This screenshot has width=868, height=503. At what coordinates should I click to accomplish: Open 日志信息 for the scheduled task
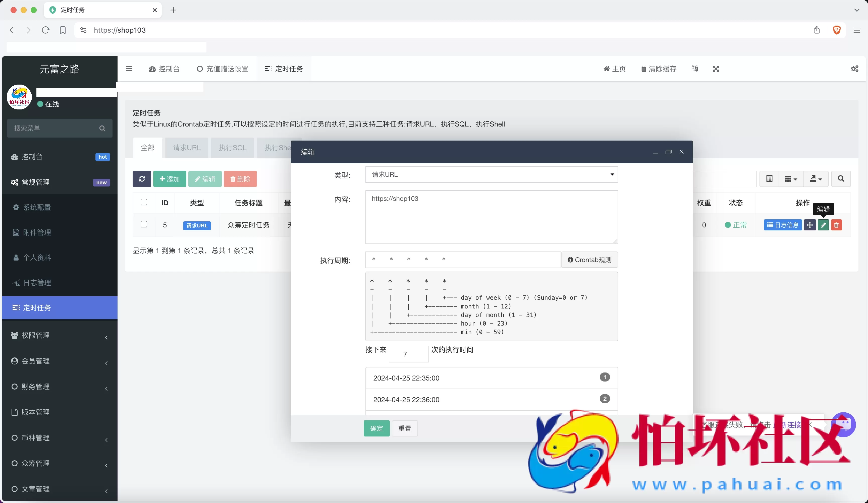[x=783, y=225]
